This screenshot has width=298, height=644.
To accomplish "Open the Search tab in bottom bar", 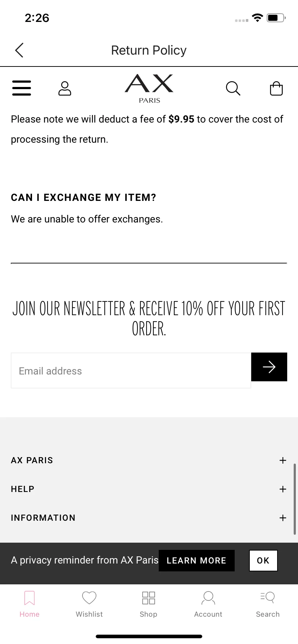I will point(268,604).
